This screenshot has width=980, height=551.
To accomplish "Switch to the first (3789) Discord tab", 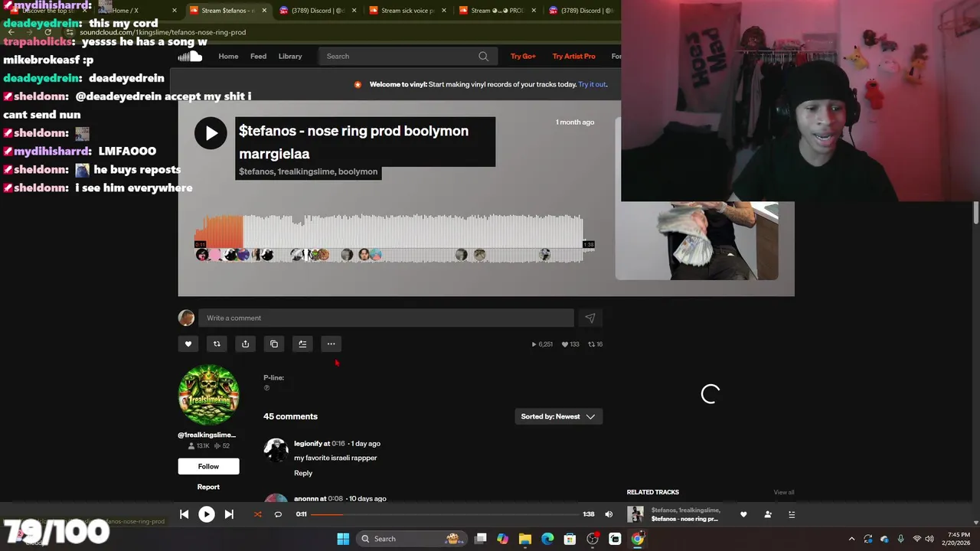I will click(317, 10).
